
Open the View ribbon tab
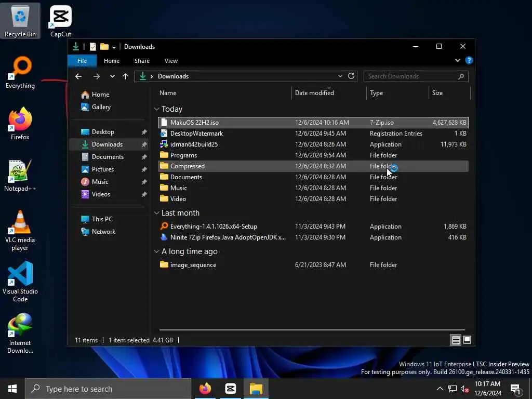[171, 61]
